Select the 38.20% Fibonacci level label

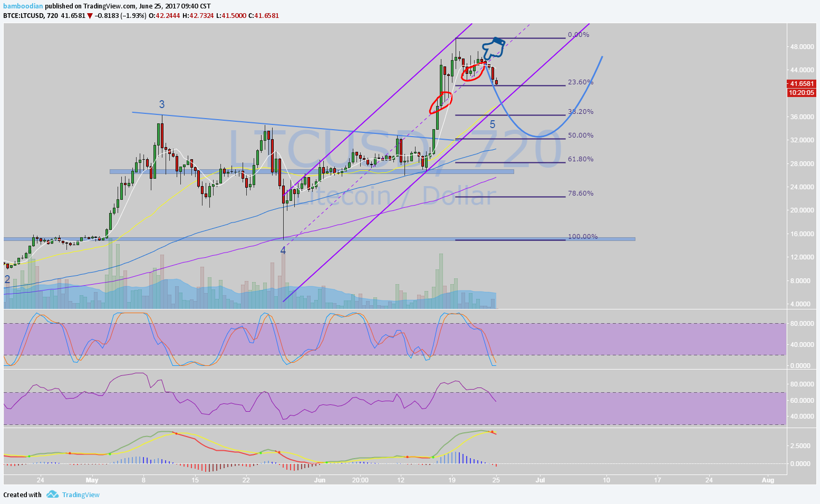click(x=581, y=112)
